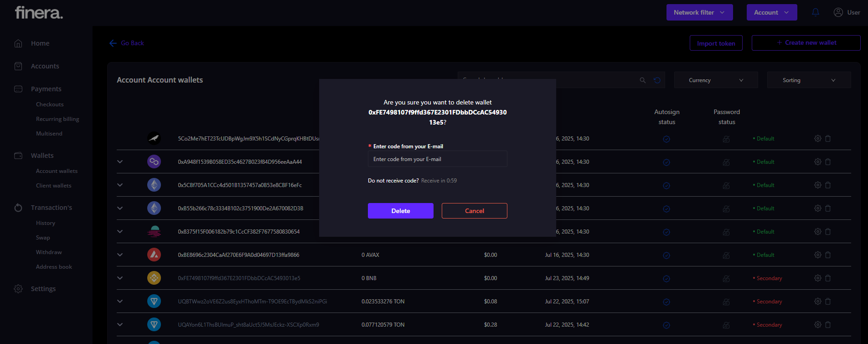The height and width of the screenshot is (344, 868).
Task: Open the Sorting dropdown
Action: coord(809,80)
